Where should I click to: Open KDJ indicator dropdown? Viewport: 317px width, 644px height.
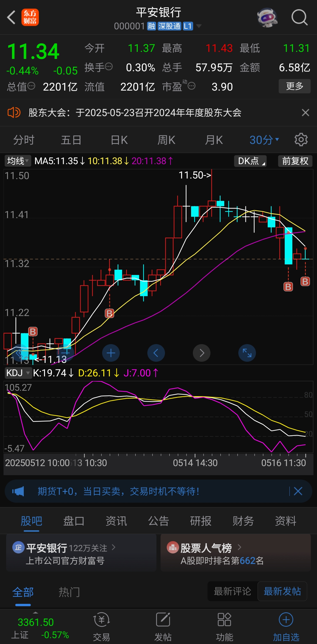(18, 373)
